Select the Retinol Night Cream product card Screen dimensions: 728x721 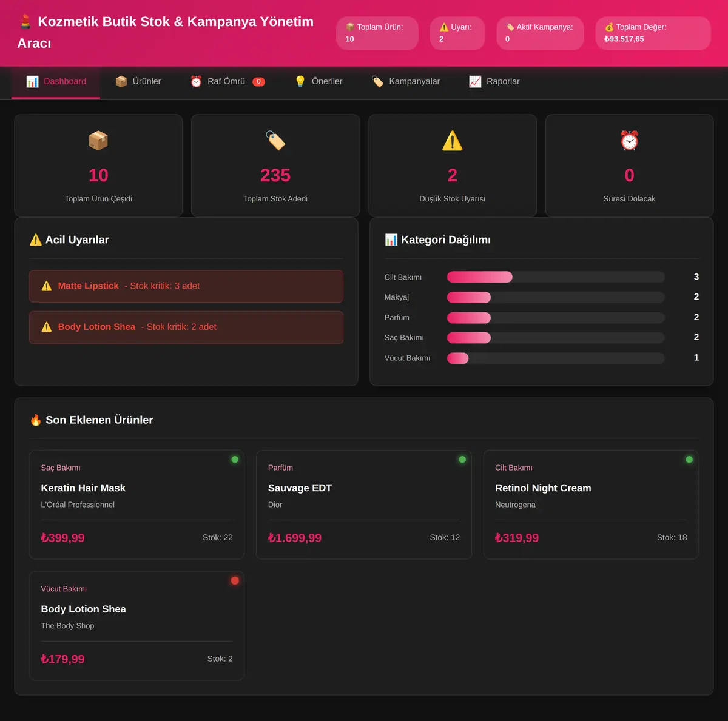(591, 505)
